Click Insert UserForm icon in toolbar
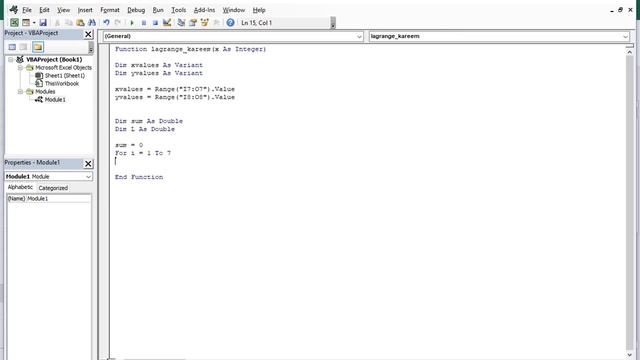Image resolution: width=640 pixels, height=360 pixels. point(26,23)
